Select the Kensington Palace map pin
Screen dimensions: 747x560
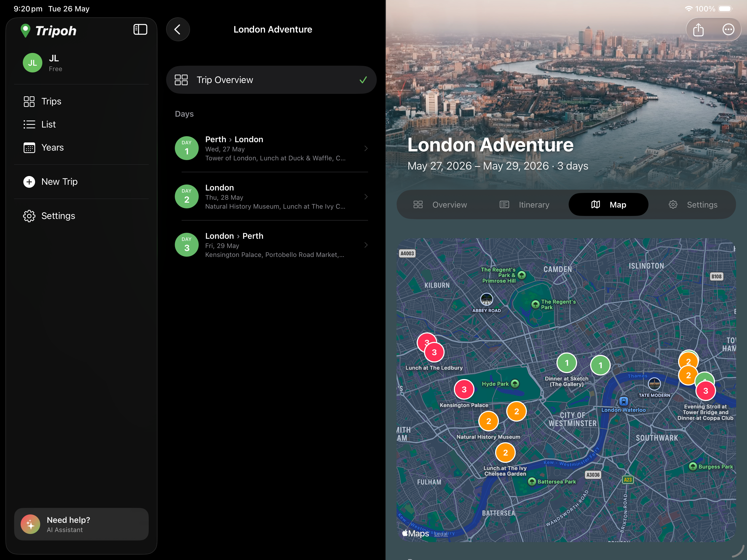point(464,389)
